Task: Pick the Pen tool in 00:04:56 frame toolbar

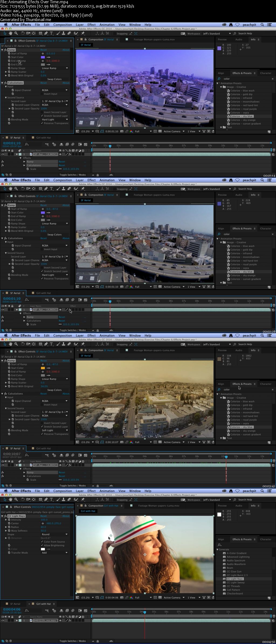Action: 46,500
